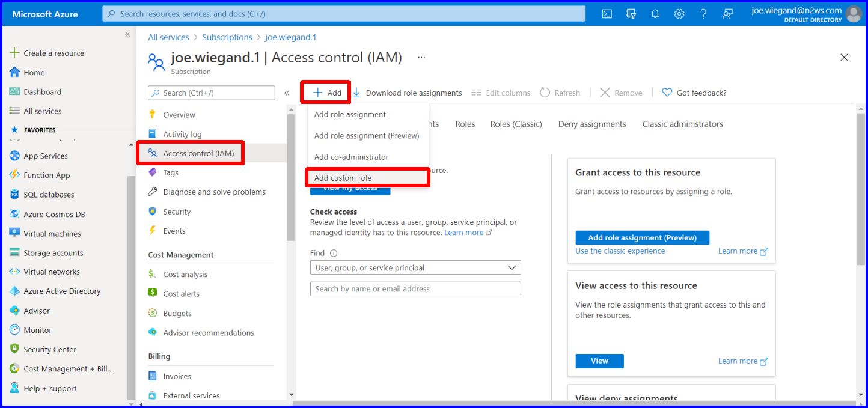Viewport: 868px width, 408px height.
Task: Open App Services favorite
Action: 38,156
